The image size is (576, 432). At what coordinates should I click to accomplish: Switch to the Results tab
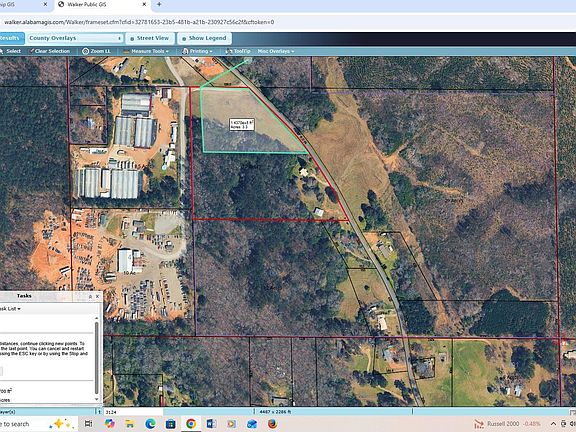(x=11, y=38)
